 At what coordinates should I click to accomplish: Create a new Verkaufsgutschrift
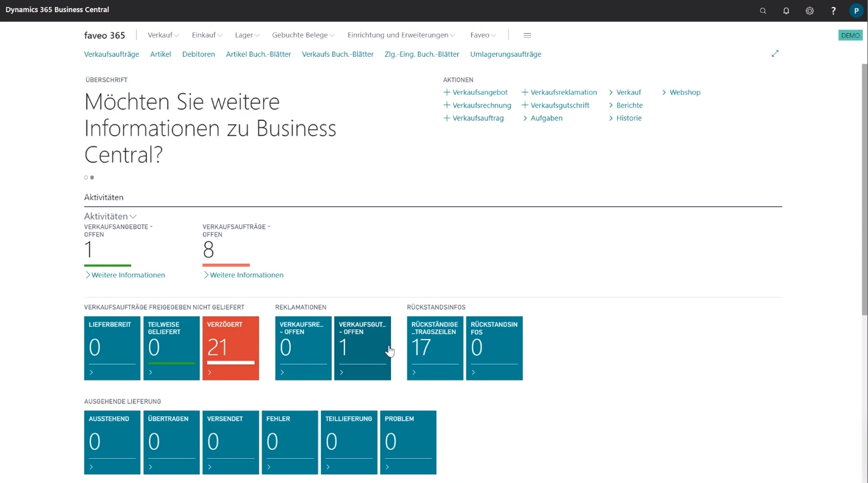tap(555, 105)
